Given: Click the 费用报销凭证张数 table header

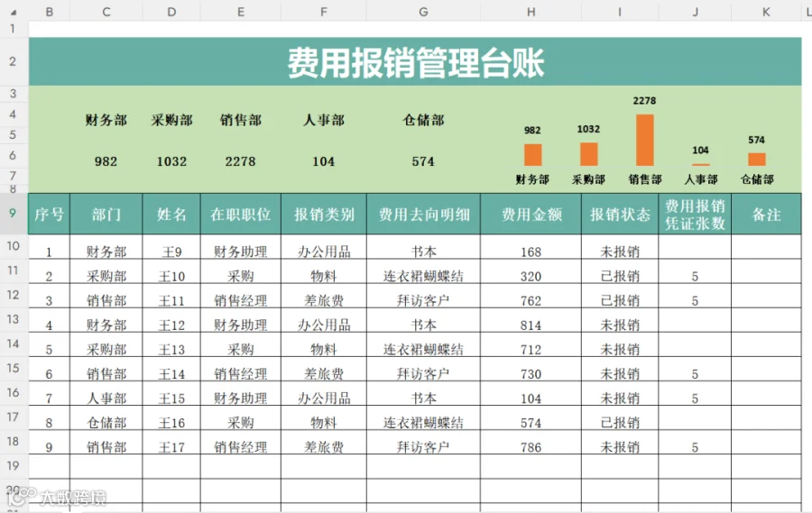Looking at the screenshot, I should click(695, 214).
